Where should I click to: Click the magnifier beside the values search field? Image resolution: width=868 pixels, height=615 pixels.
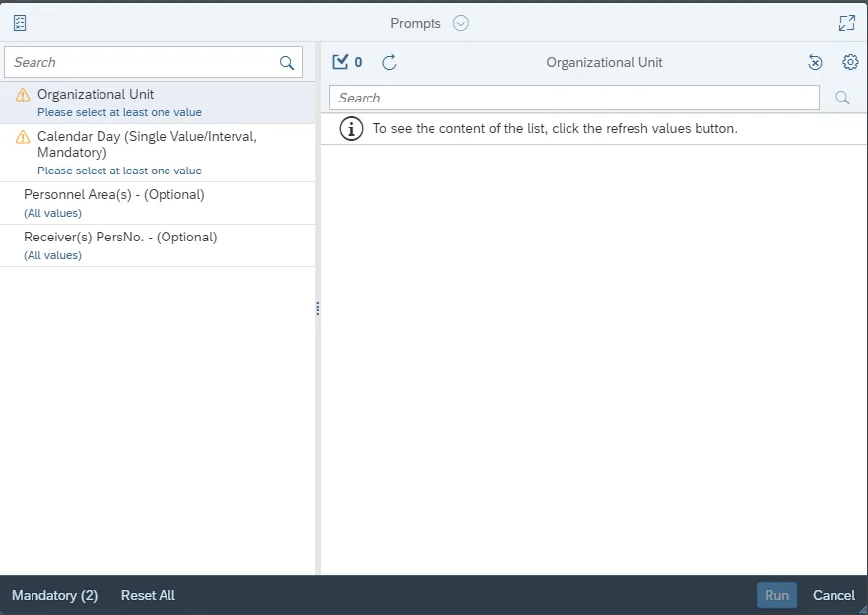coord(842,98)
